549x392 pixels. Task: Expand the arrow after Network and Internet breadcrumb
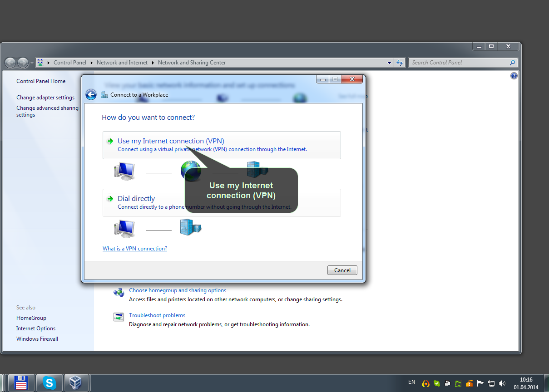click(153, 63)
